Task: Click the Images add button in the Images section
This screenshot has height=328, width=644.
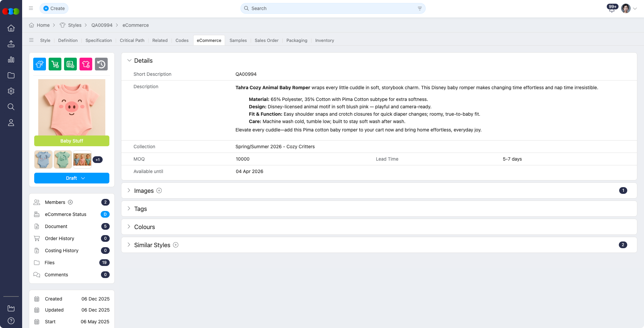Action: (159, 190)
